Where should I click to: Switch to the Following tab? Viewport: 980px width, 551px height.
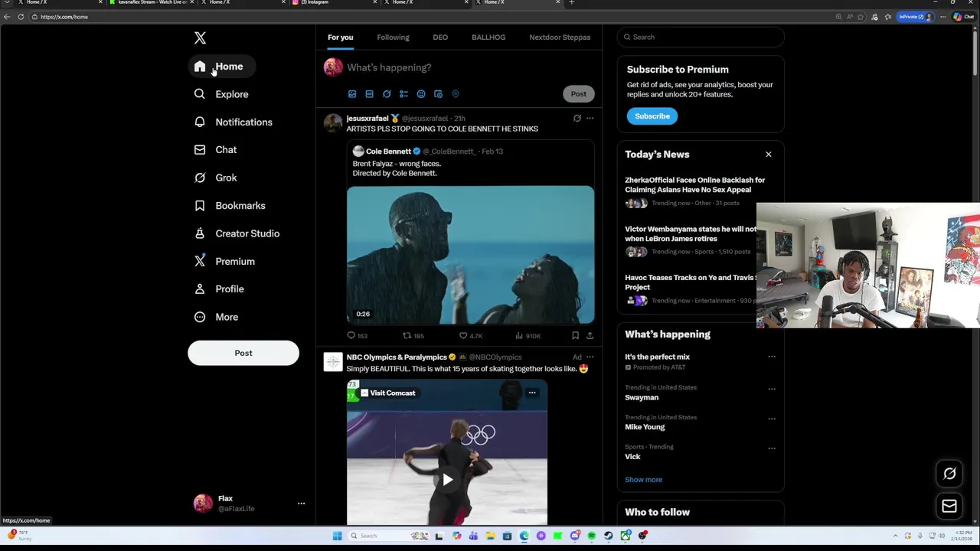tap(393, 37)
